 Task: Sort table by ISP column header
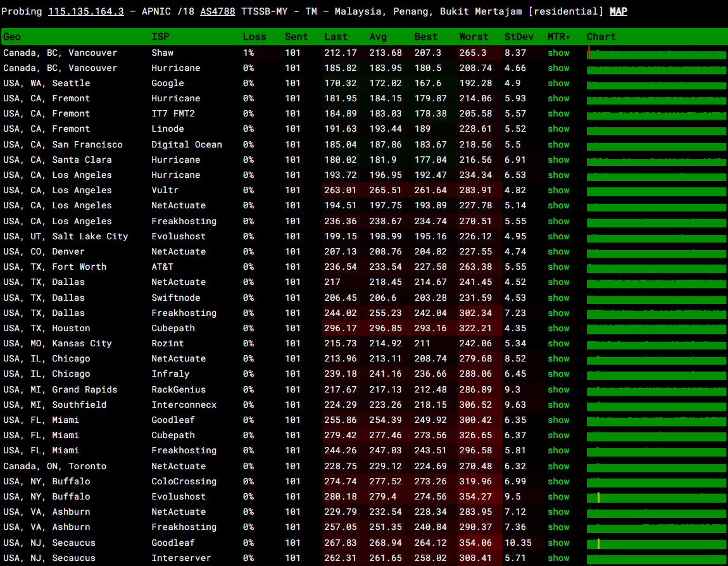160,37
